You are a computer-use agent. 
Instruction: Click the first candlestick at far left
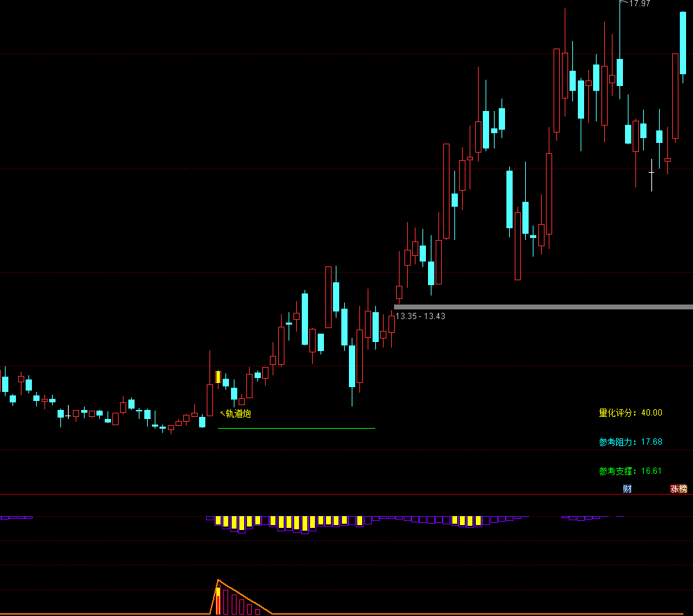coord(5,384)
